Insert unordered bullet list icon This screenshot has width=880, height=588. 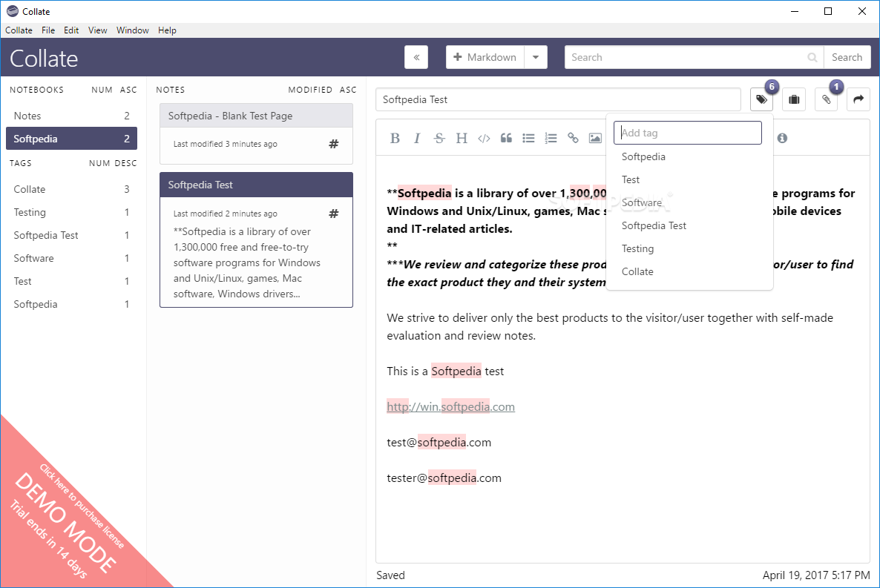(x=528, y=138)
